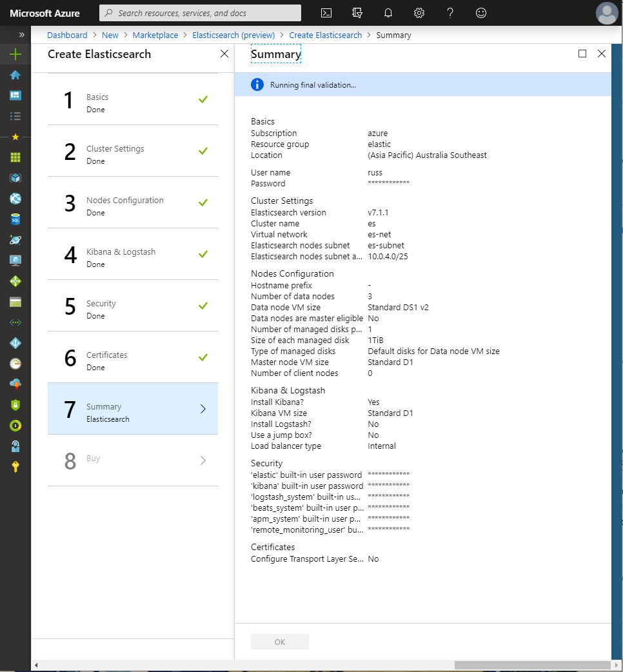Send feedback using the smiley icon
Screen dimensions: 623x672
click(481, 13)
